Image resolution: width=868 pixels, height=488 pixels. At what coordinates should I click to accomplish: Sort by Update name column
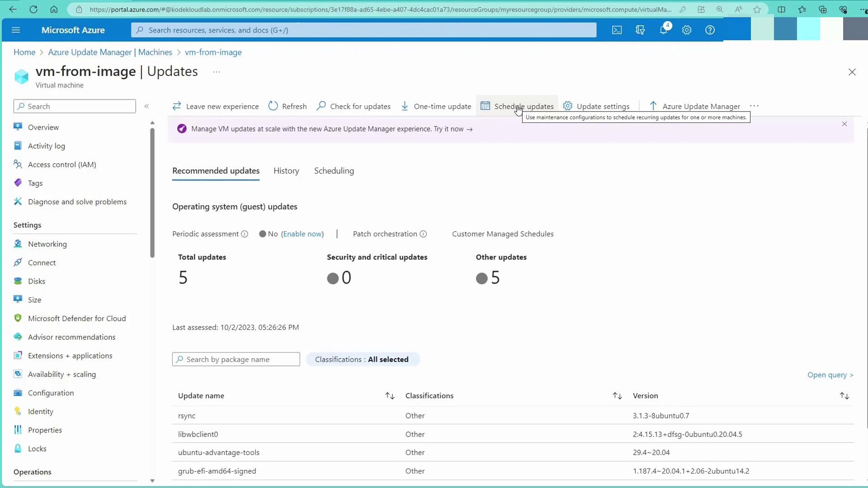point(390,396)
